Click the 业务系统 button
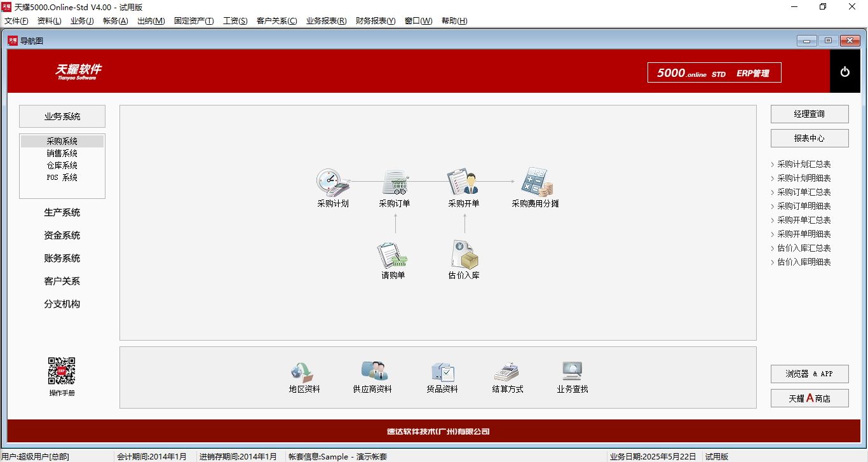This screenshot has height=462, width=868. 62,116
